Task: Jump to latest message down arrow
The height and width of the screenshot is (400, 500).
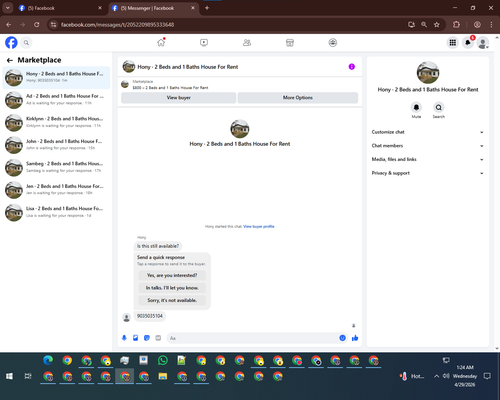Action: tap(354, 325)
